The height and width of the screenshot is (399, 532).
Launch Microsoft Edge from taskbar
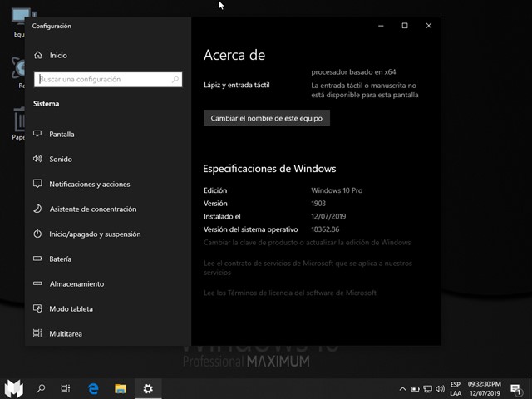(x=93, y=388)
